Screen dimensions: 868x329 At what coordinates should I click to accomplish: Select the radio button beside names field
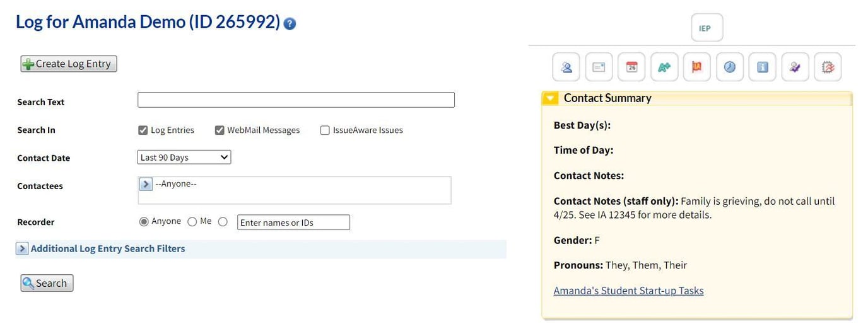pyautogui.click(x=223, y=222)
